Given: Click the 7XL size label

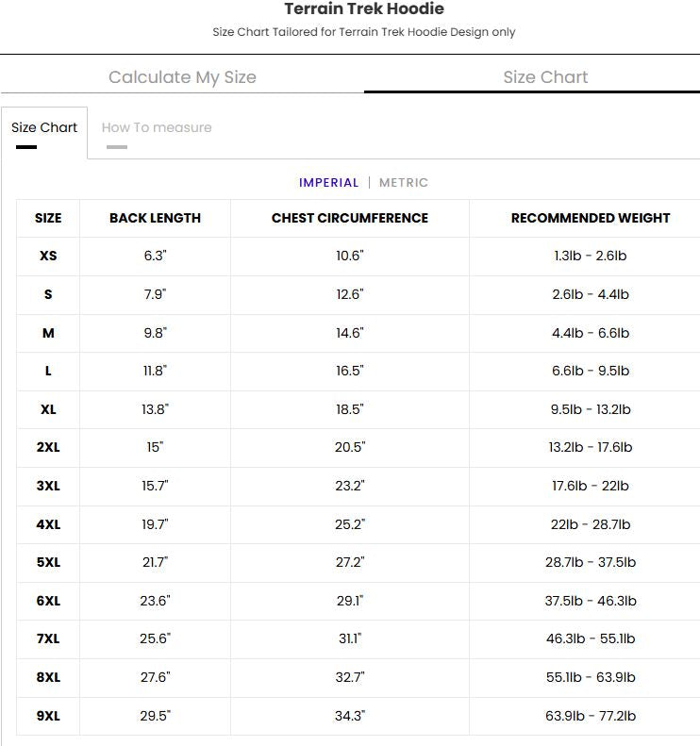Looking at the screenshot, I should click(48, 639).
